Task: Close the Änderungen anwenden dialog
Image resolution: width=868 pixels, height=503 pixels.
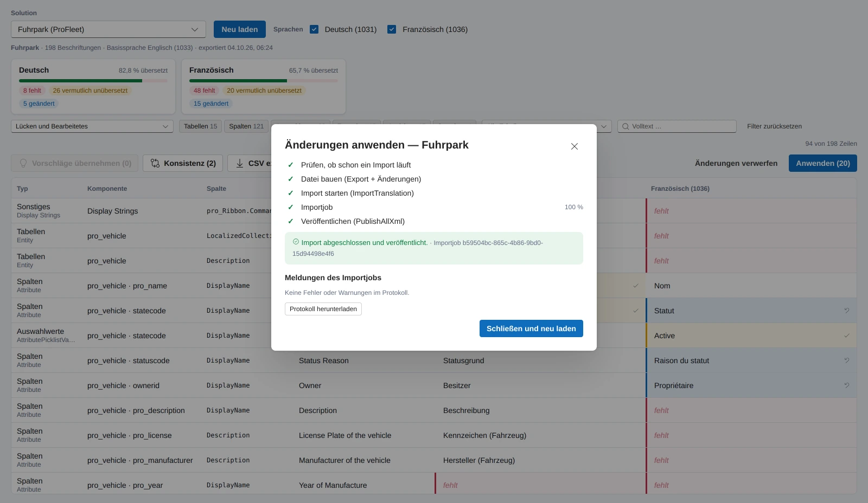Action: (x=575, y=146)
